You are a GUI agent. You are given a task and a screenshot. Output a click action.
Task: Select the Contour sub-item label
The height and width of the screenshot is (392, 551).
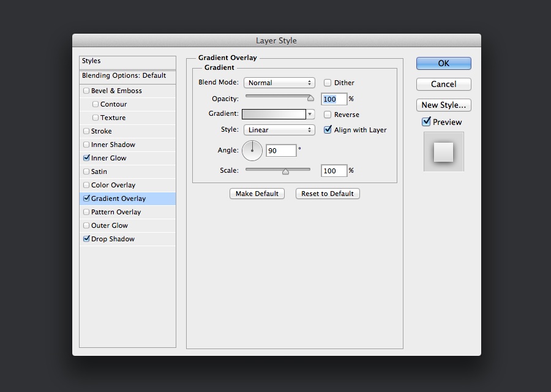[x=113, y=104]
